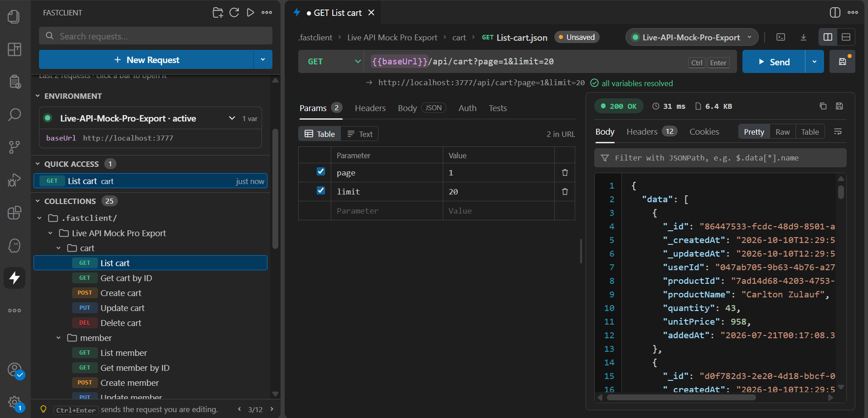This screenshot has width=868, height=418.
Task: Open Live-API-Mock-Pro-Export environment selector in toolbar
Action: pos(692,37)
